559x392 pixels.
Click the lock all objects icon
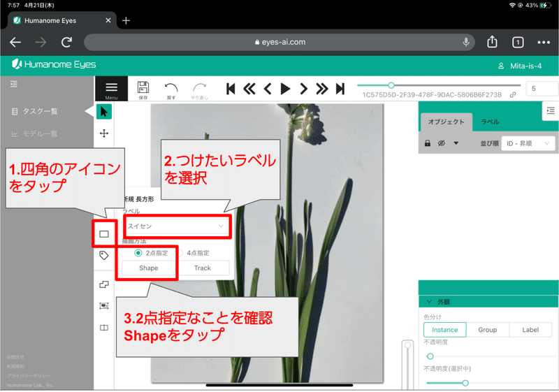pyautogui.click(x=428, y=143)
